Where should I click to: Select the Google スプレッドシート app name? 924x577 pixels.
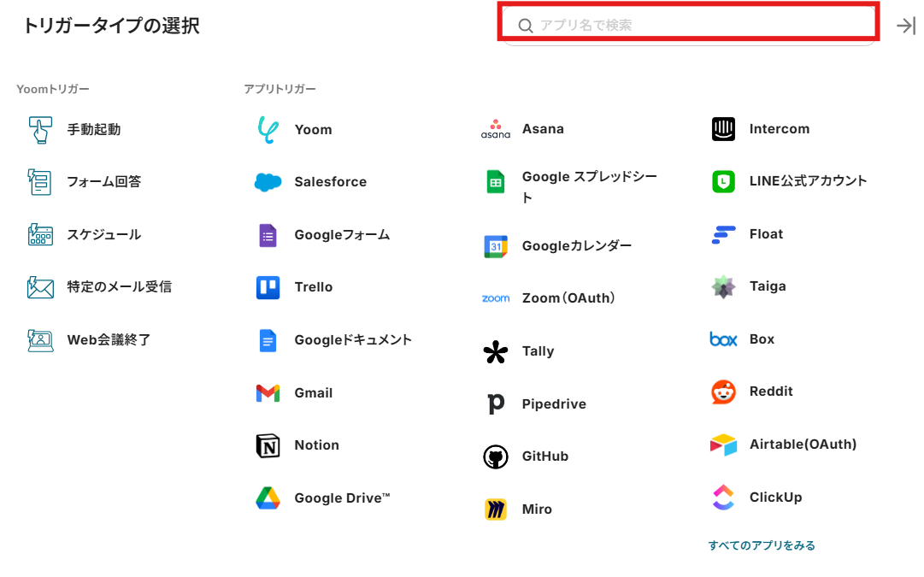point(589,187)
